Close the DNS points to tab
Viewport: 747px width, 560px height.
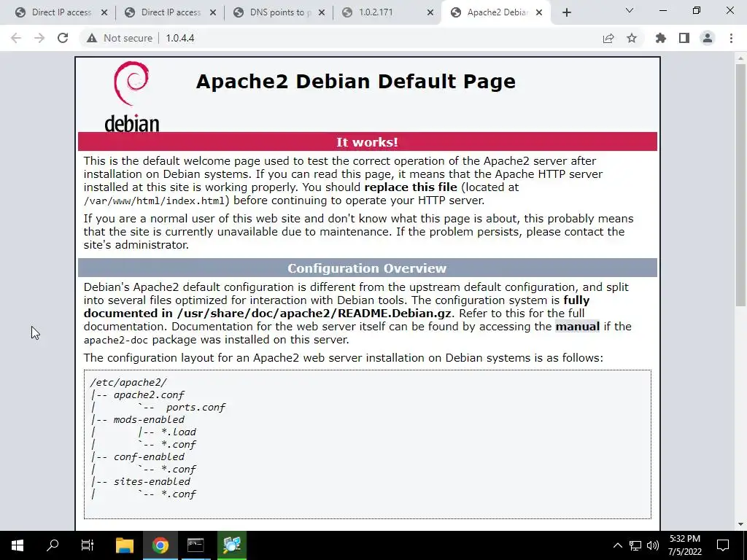[x=322, y=12]
